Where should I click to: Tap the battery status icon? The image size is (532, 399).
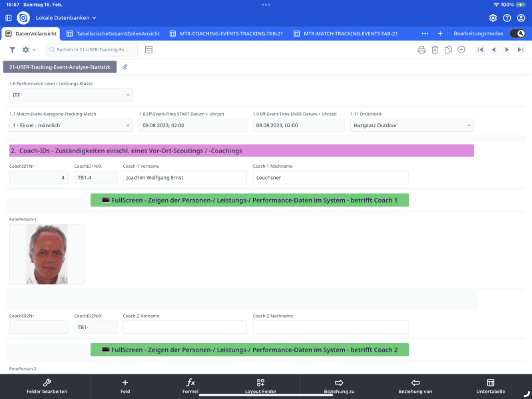521,5
